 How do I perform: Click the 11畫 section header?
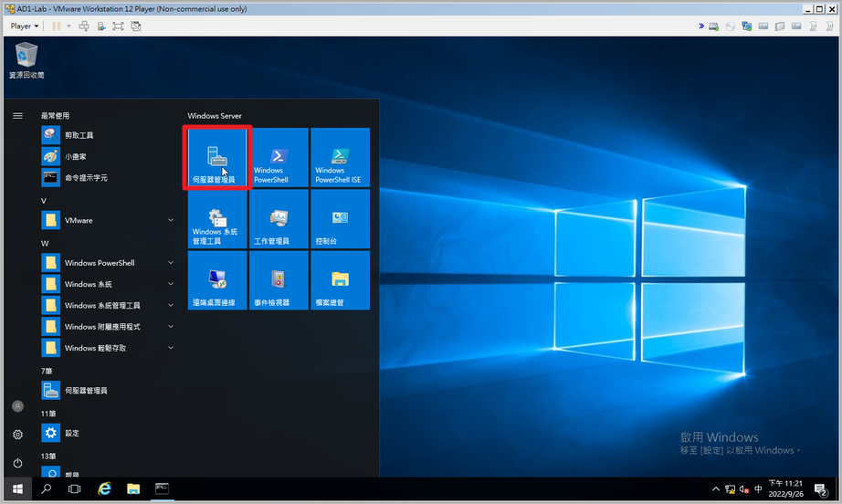pyautogui.click(x=48, y=414)
